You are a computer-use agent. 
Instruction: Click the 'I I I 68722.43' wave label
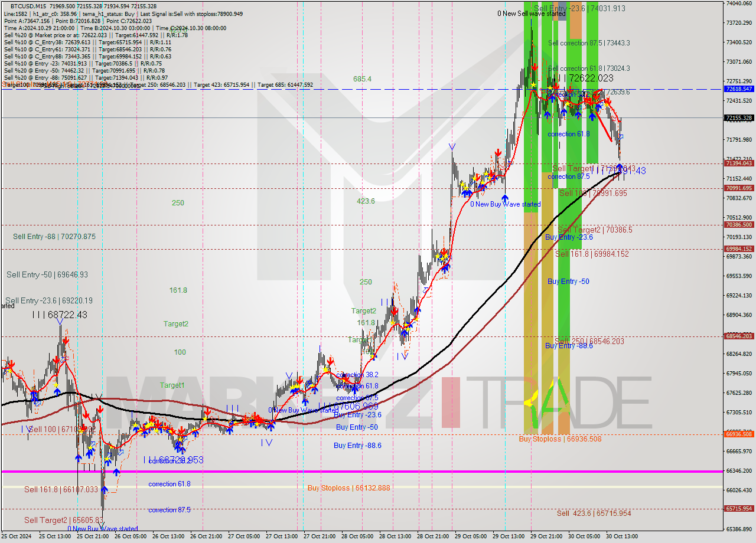(59, 315)
